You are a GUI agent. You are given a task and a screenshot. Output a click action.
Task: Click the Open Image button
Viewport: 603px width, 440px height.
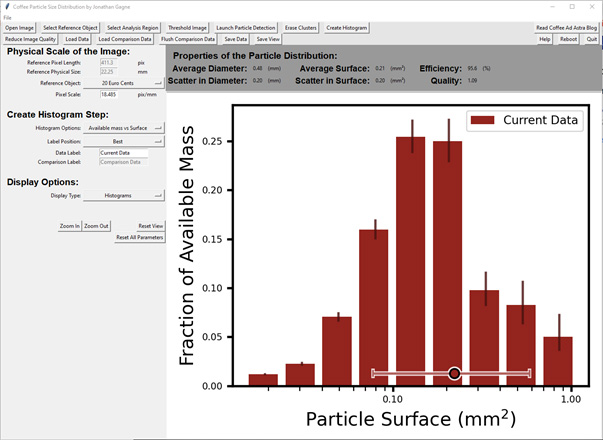(x=20, y=28)
